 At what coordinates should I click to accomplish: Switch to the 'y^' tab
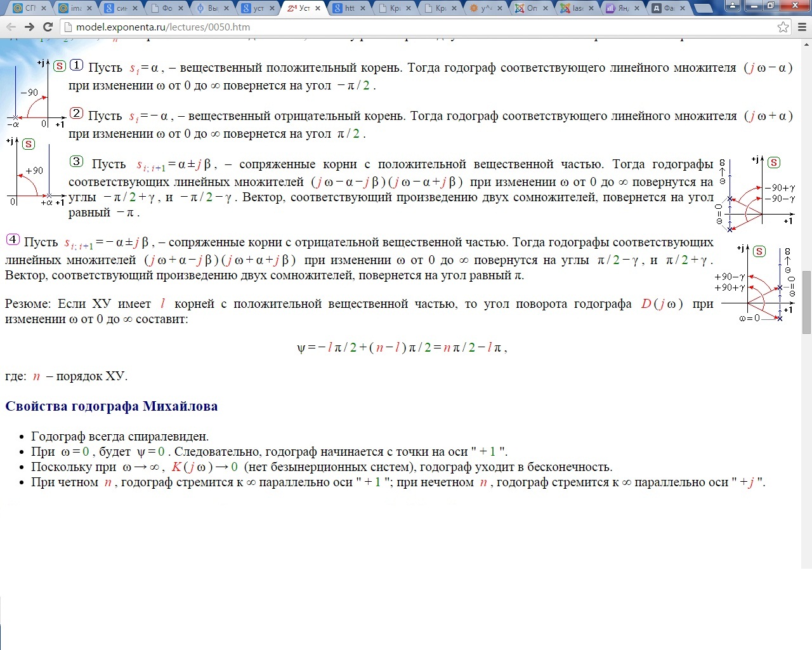[486, 8]
